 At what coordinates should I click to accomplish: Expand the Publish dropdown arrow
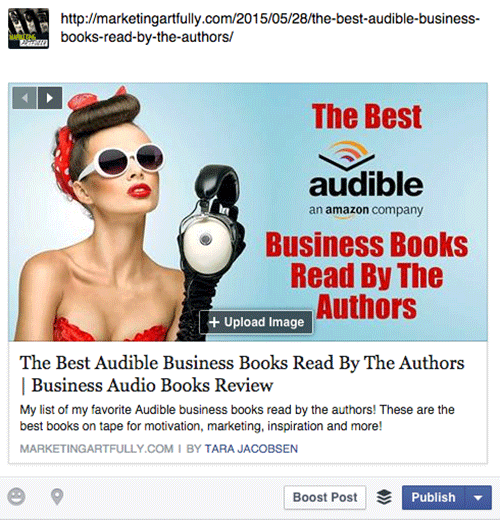(x=478, y=498)
